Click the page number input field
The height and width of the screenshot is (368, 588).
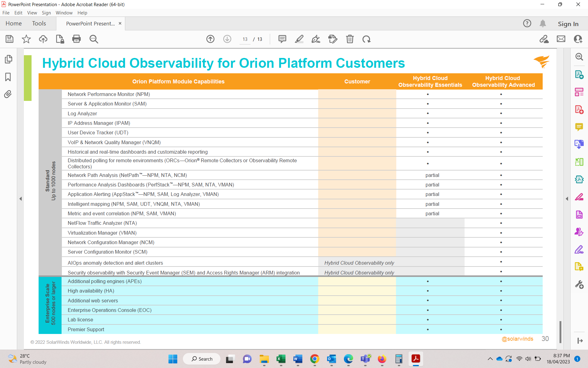coord(245,39)
